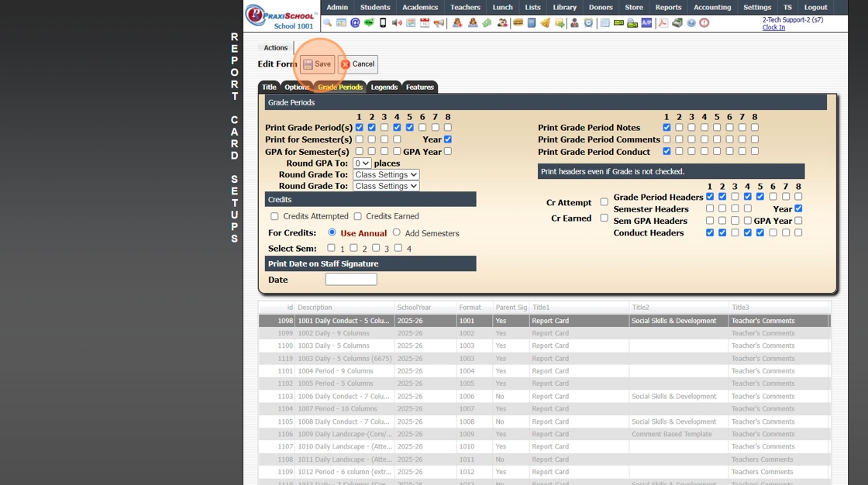Uncheck the Print for Semester Year checkbox

448,139
